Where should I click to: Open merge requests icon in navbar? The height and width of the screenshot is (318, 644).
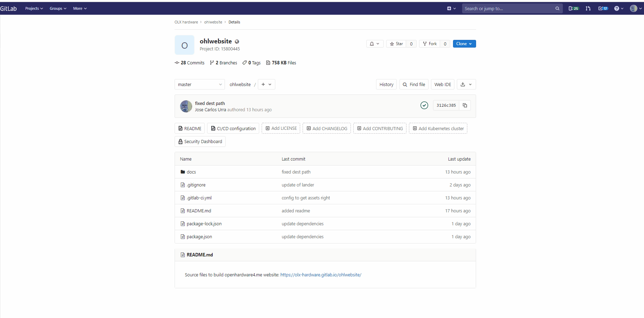pos(588,8)
